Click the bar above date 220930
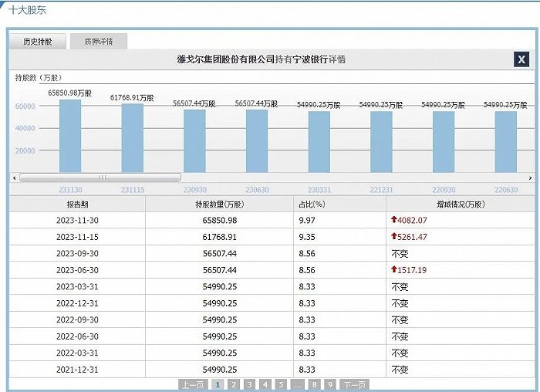Image resolution: width=540 pixels, height=392 pixels. (444, 142)
